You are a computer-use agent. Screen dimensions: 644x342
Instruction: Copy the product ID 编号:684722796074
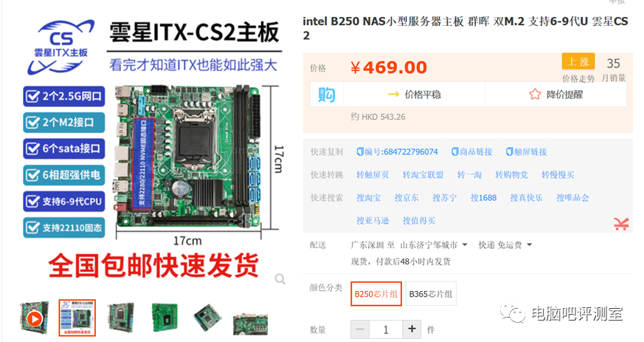click(x=397, y=151)
